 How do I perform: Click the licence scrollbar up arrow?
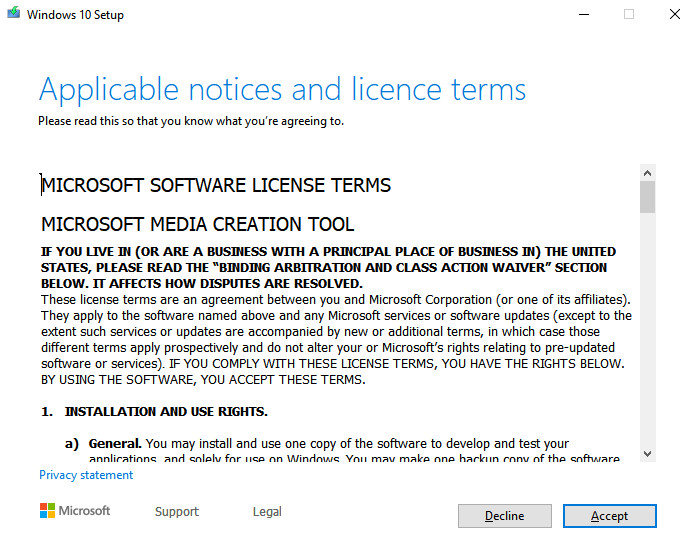click(x=648, y=173)
